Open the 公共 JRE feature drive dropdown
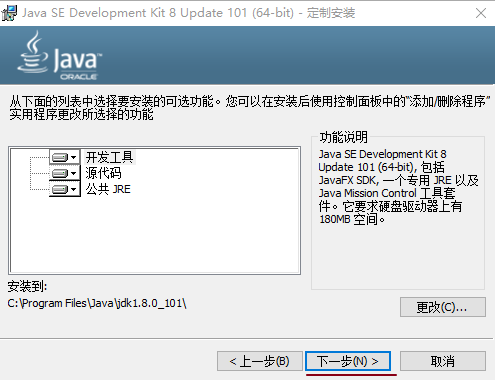 tap(65, 189)
